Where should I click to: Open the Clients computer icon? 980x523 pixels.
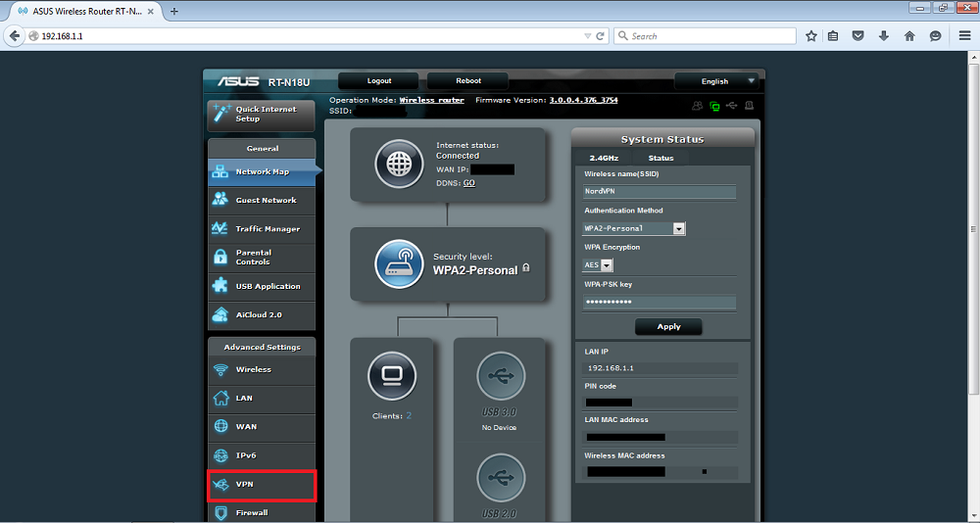point(391,376)
